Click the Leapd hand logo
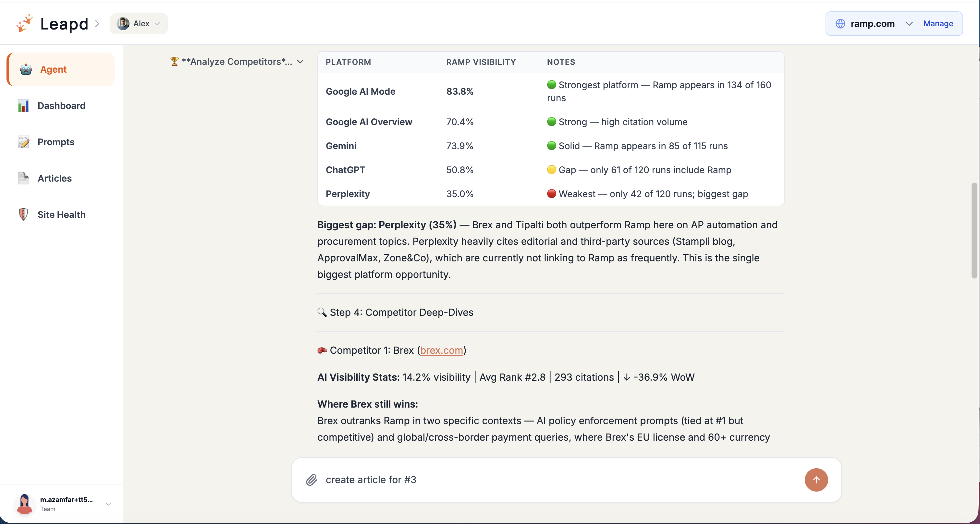 pyautogui.click(x=24, y=23)
